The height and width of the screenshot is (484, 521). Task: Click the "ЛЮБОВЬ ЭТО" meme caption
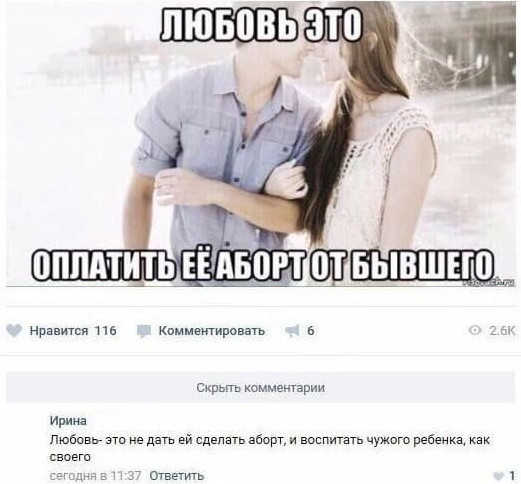tap(261, 28)
